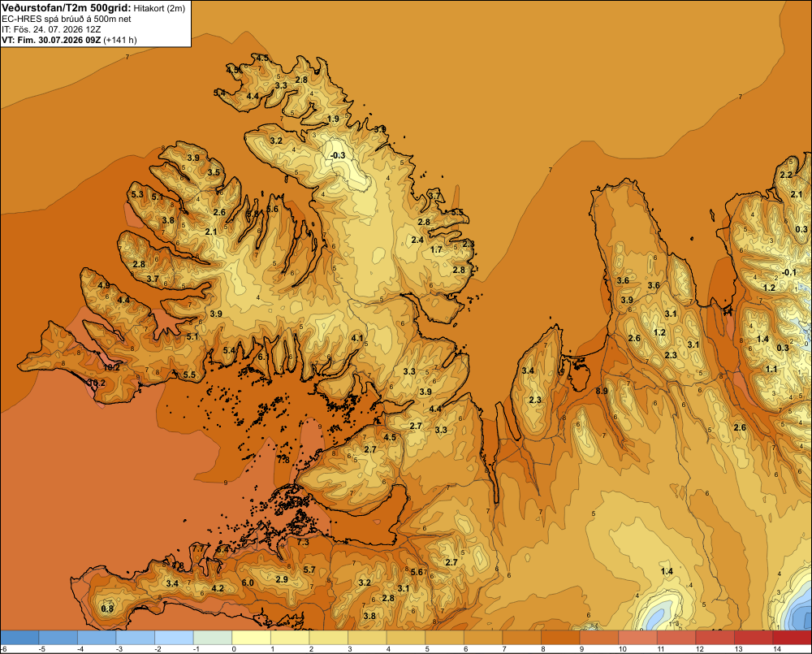Viewport: 812px width, 654px height.
Task: Click the Veðurstofan/T2m 500grid title text
Action: click(67, 8)
